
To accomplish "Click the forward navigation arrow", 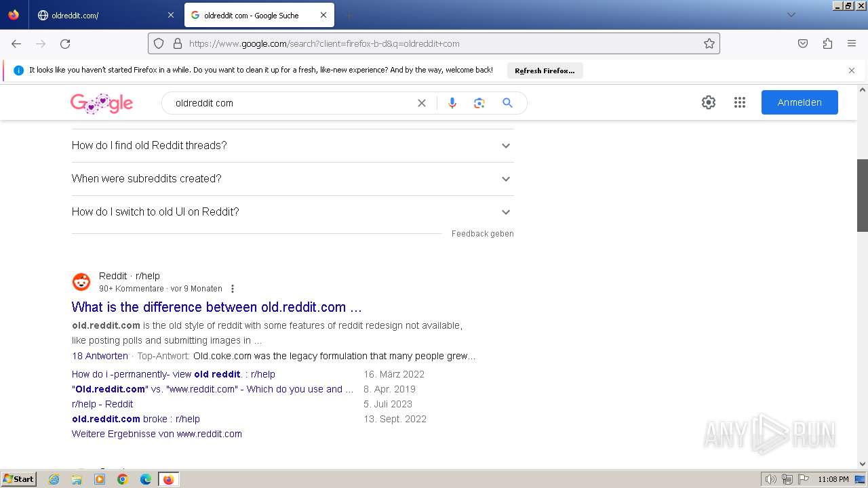I will [41, 43].
